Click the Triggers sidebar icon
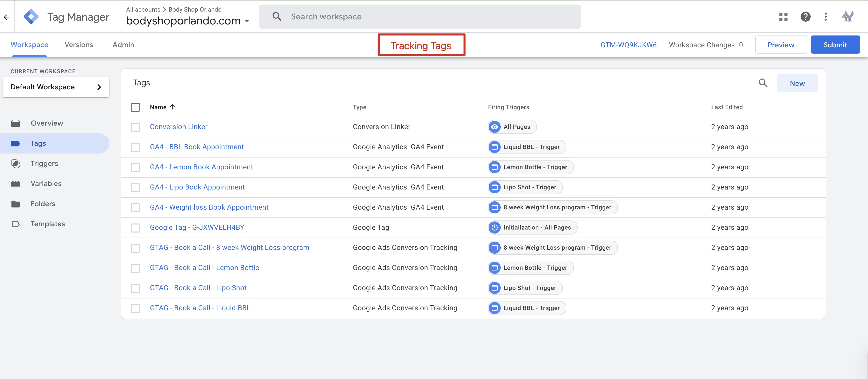The image size is (868, 379). point(16,164)
